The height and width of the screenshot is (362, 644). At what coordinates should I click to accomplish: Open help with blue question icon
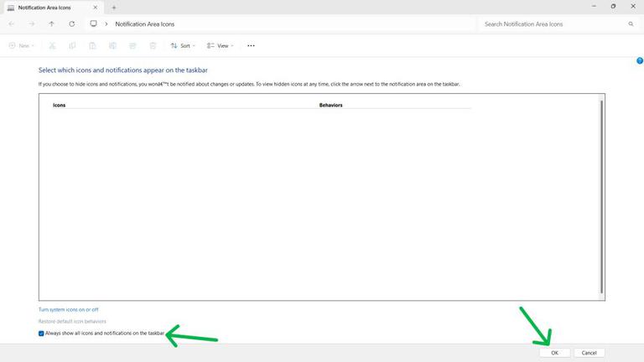click(640, 60)
